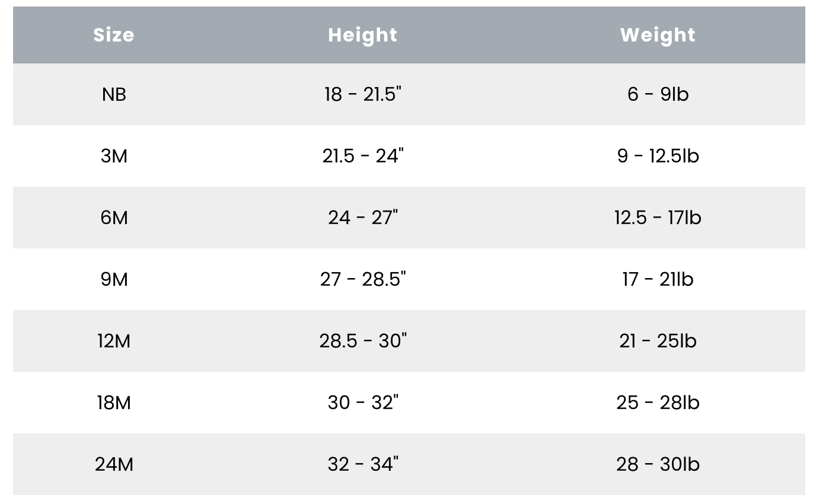Click the 18 - 21.5" height value

point(363,94)
